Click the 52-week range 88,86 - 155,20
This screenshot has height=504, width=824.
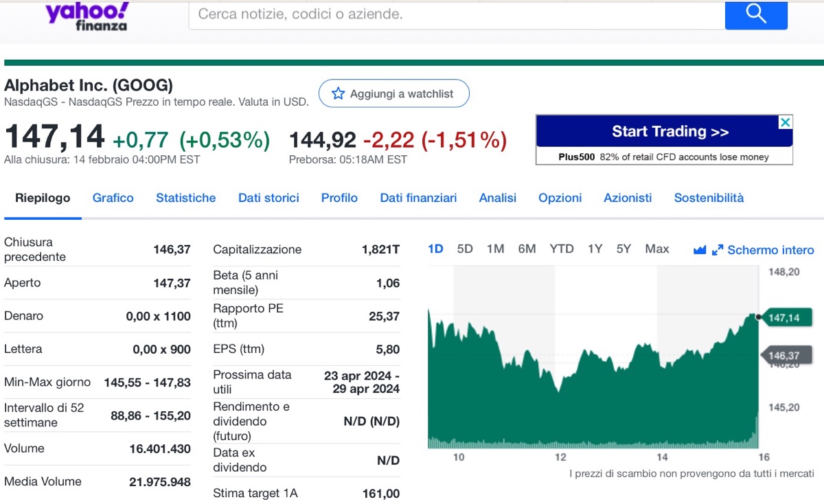(151, 415)
